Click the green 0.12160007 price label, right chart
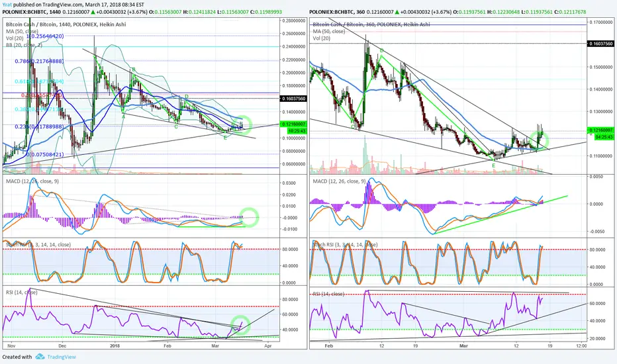Image resolution: width=617 pixels, height=364 pixels. (x=600, y=130)
